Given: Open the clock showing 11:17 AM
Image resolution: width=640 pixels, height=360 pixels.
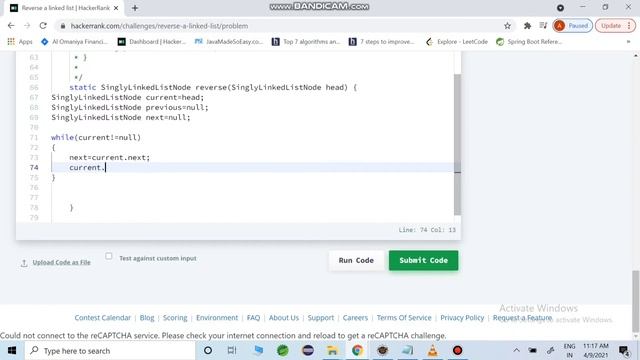Looking at the screenshot, I should coord(596,351).
